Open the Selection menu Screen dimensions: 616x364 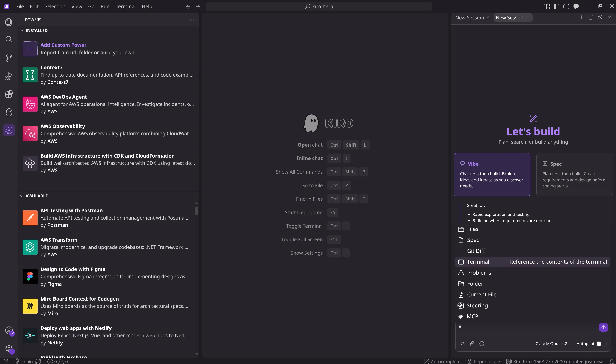click(55, 6)
